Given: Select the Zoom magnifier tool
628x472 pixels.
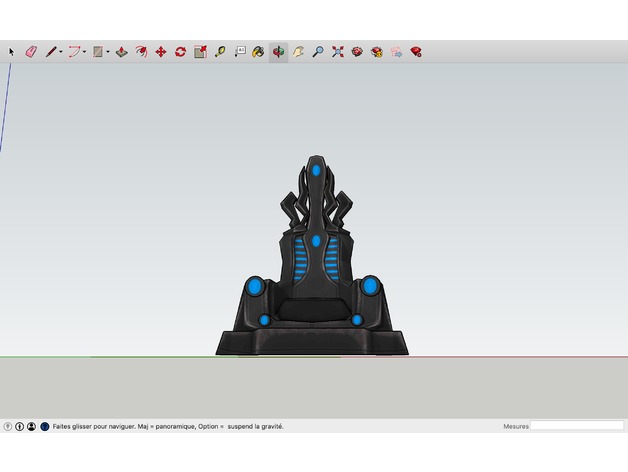Looking at the screenshot, I should point(318,52).
